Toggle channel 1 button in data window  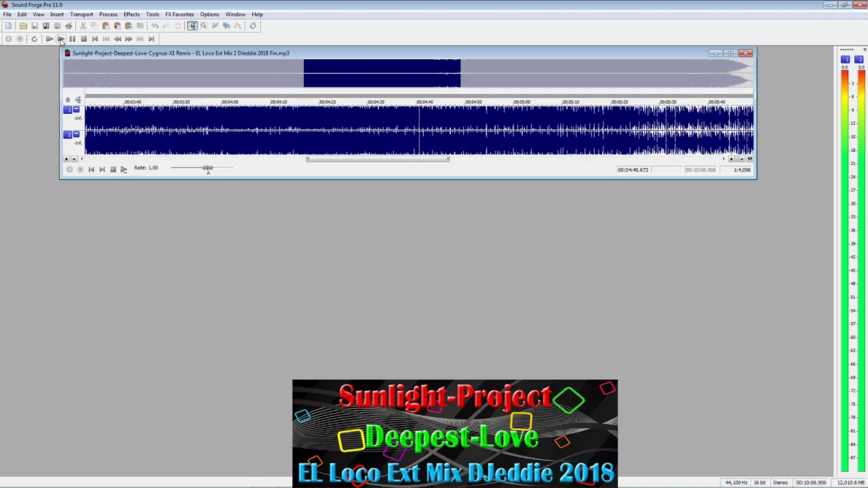(x=68, y=110)
